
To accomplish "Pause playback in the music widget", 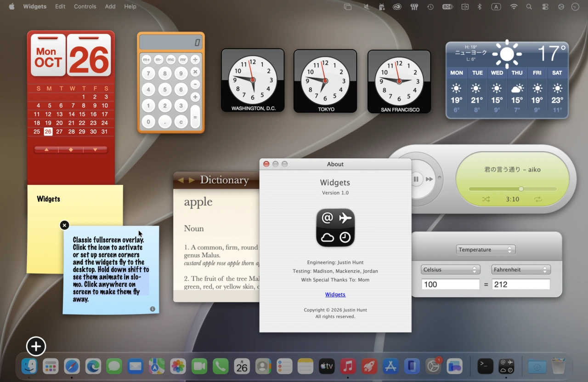I will (416, 179).
